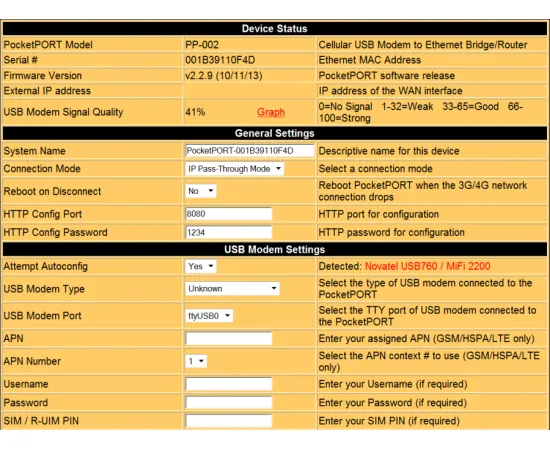Click the Username input field
This screenshot has width=550, height=450.
tap(228, 384)
